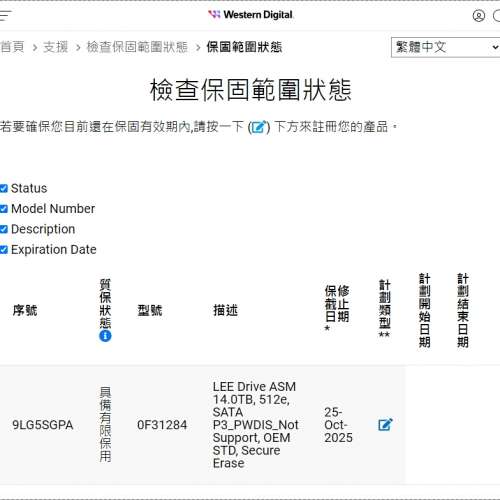Click the 計劃類型 column header

[x=385, y=308]
